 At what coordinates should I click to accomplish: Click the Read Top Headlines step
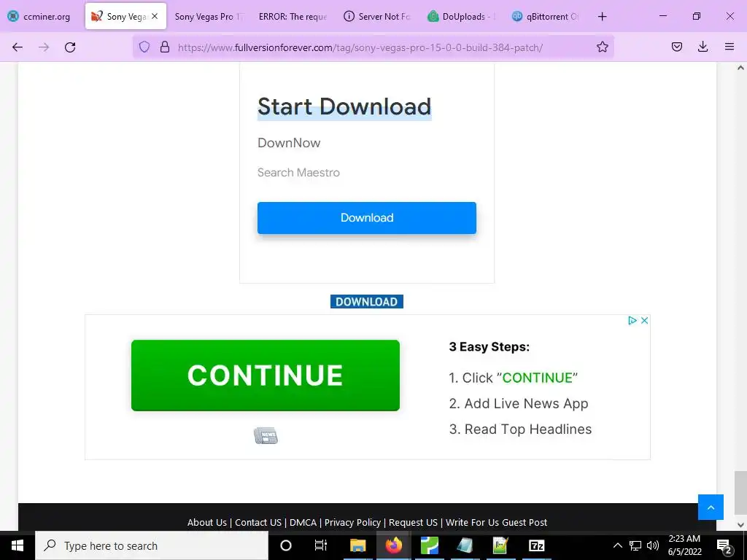coord(520,429)
